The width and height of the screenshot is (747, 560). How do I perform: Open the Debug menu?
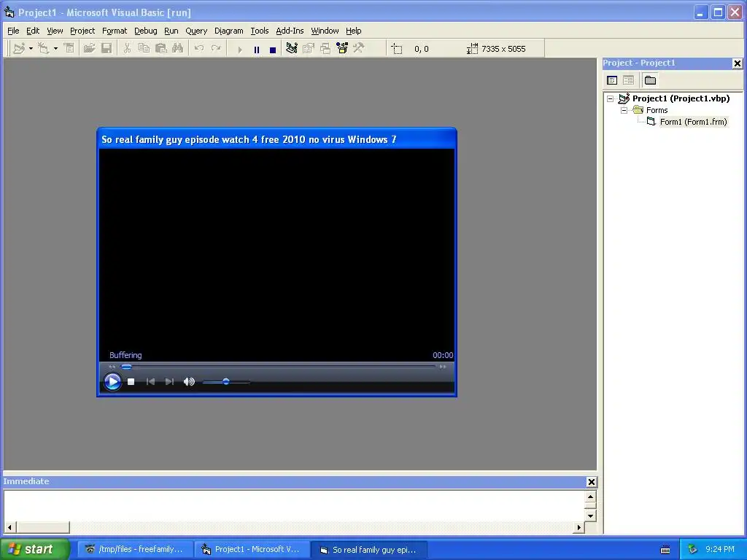(x=145, y=31)
